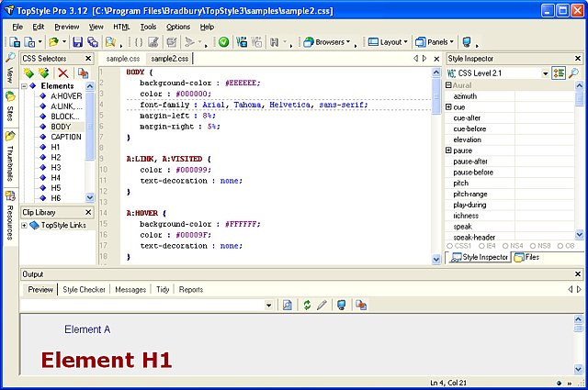The height and width of the screenshot is (390, 588).
Task: Click the Element A link in preview
Action: [87, 329]
